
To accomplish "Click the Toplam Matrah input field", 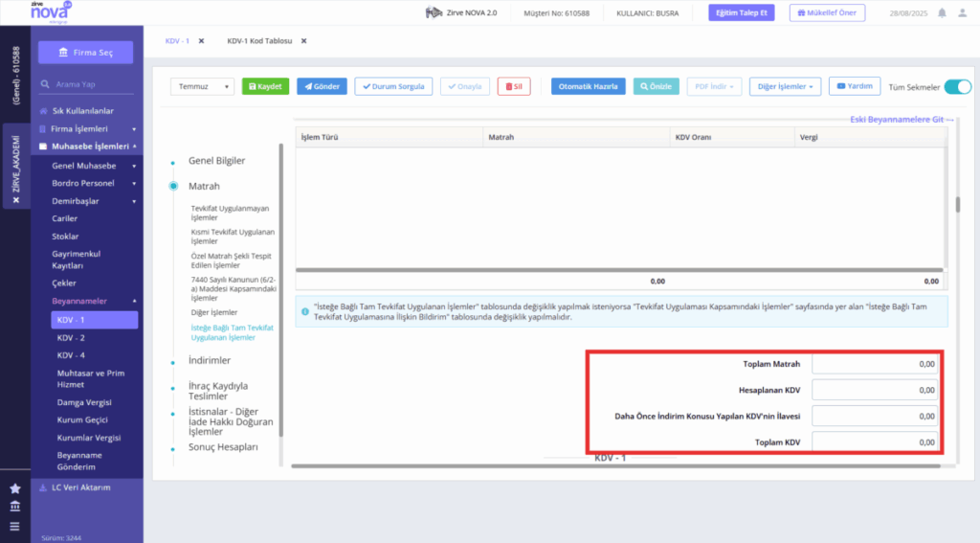I will (875, 364).
